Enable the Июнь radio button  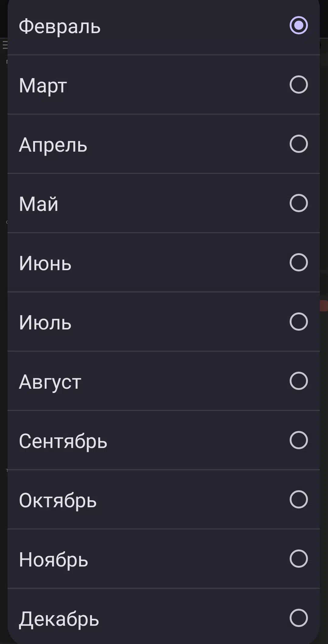298,262
